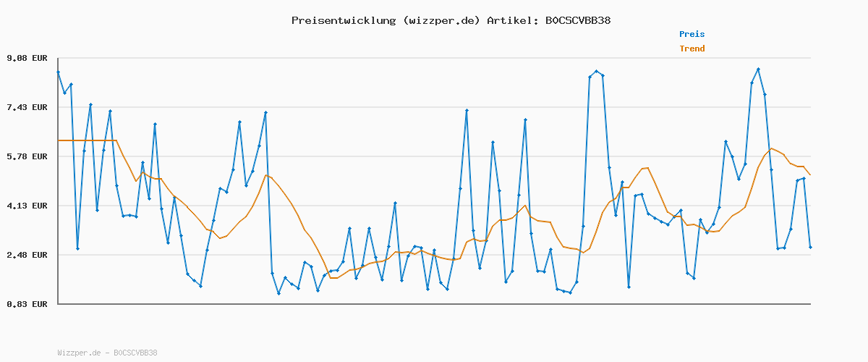Click the 9.08 EUR top horizontal gridline
This screenshot has width=868, height=362.
coord(434,58)
